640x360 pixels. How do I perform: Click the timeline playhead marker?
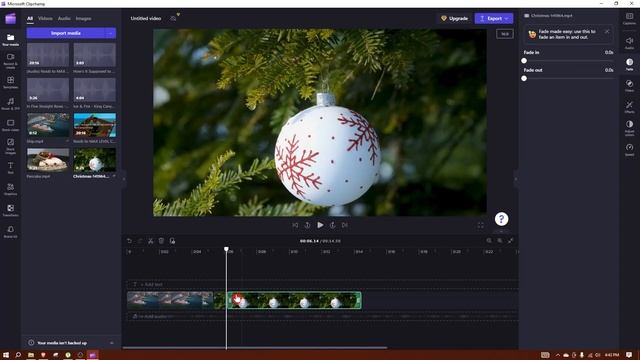point(226,249)
